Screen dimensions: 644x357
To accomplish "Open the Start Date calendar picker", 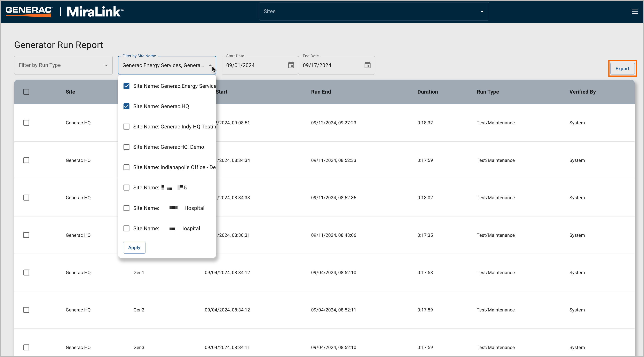I will point(291,65).
